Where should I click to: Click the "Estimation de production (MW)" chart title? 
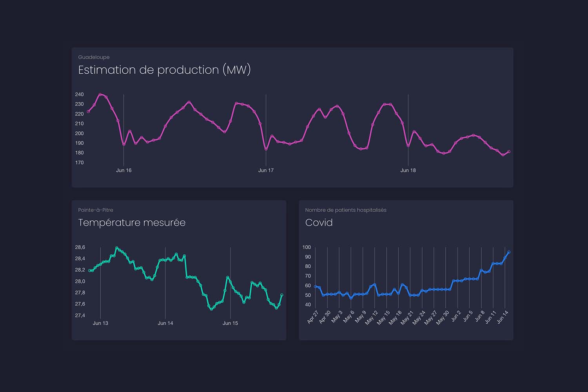click(x=164, y=70)
